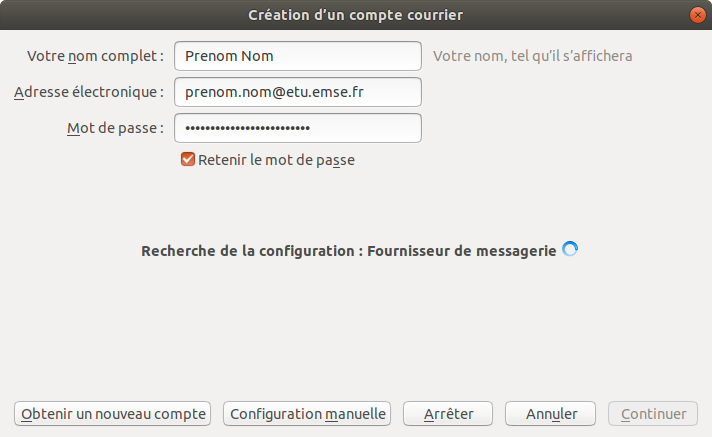Click the greyed-out Continuer button
The image size is (712, 437).
coord(653,413)
